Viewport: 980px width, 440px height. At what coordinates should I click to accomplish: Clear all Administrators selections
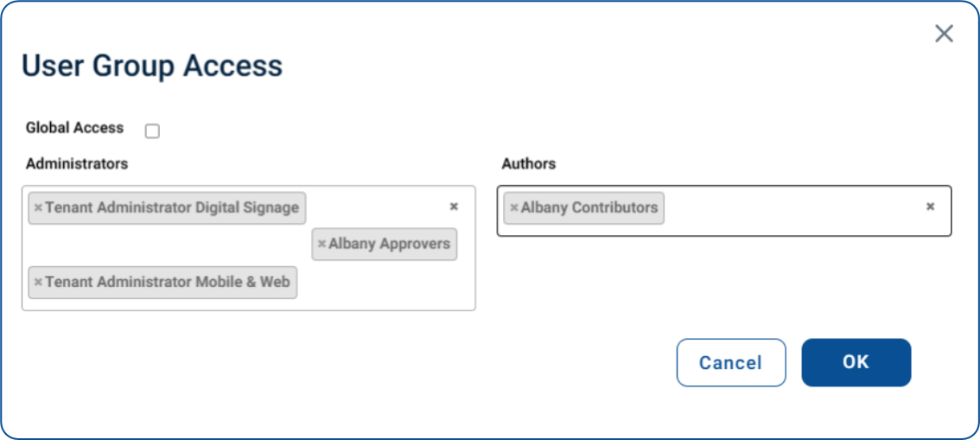(455, 207)
